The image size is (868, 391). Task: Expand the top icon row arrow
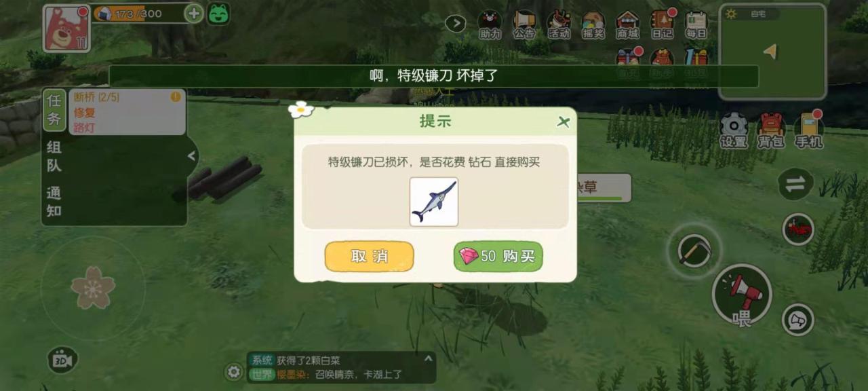point(455,24)
